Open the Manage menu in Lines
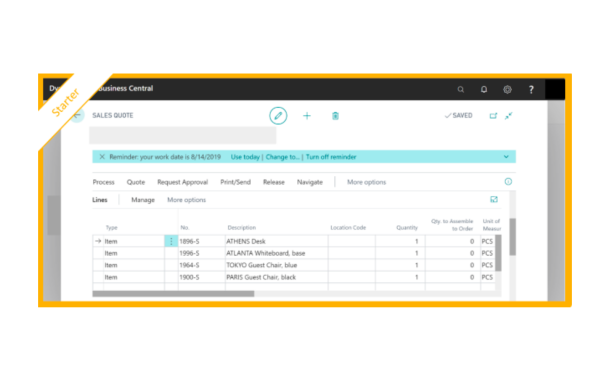 [x=143, y=200]
